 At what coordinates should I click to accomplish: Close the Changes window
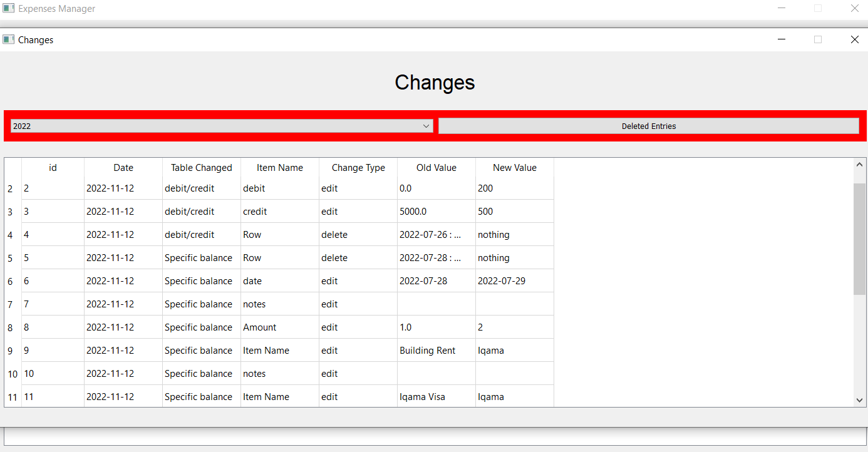[854, 39]
